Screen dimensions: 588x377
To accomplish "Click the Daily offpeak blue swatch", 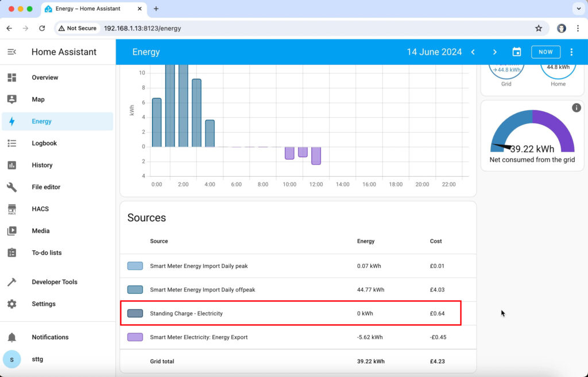I will pyautogui.click(x=135, y=290).
